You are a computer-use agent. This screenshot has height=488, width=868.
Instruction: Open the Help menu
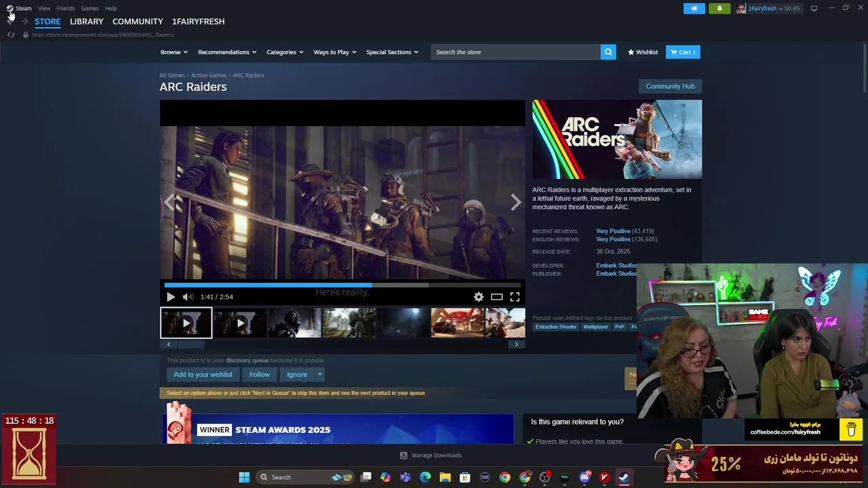click(111, 8)
